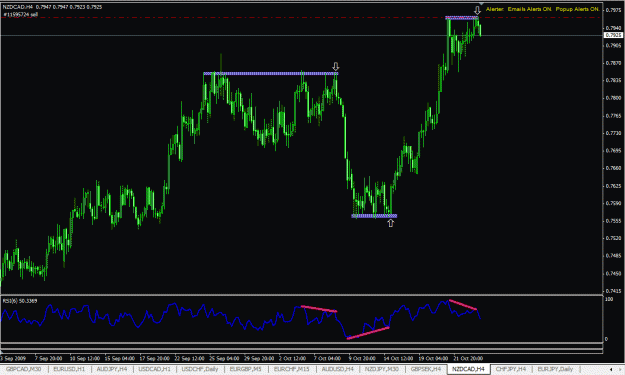The image size is (625, 375).
Task: Click the 0.7800 price axis label
Action: tap(613, 98)
